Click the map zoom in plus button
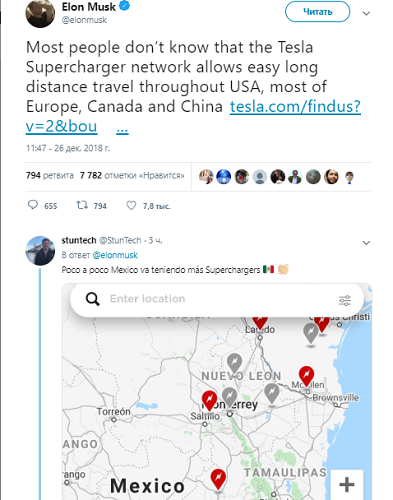Screen dimensions: 393x500 [347, 484]
